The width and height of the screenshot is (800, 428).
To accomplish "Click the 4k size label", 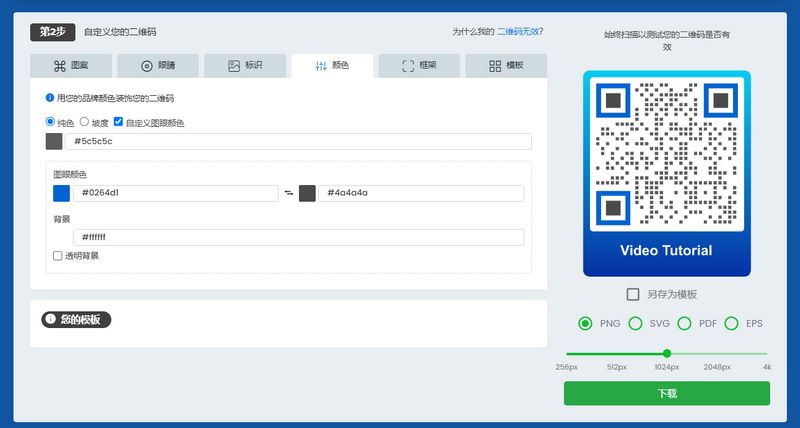I will pyautogui.click(x=767, y=367).
